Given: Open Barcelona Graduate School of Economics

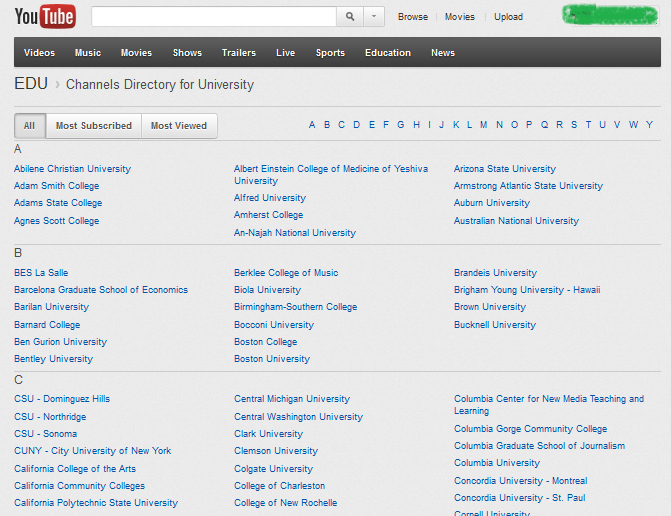Looking at the screenshot, I should click(x=101, y=290).
